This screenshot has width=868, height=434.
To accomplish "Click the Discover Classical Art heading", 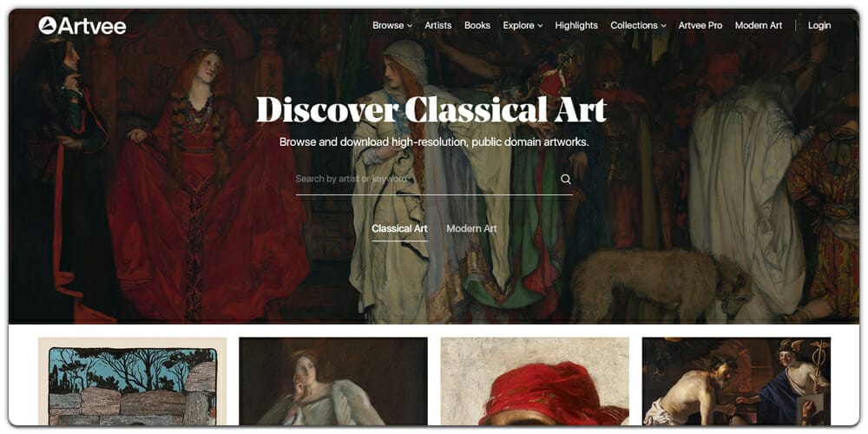I will (431, 109).
